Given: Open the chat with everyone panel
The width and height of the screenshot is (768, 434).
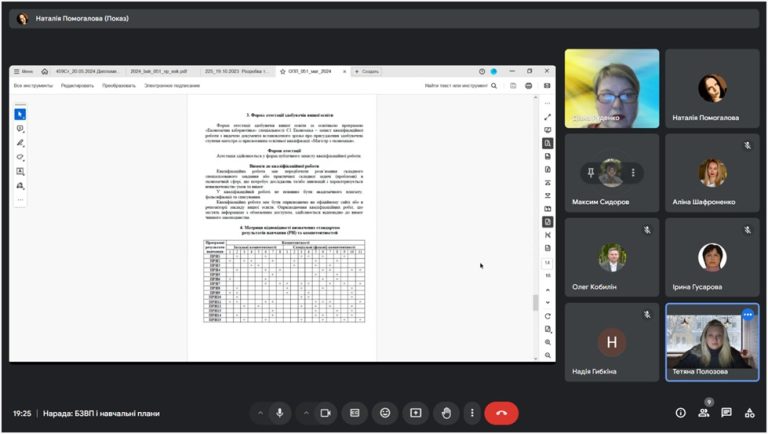Looking at the screenshot, I should 726,413.
